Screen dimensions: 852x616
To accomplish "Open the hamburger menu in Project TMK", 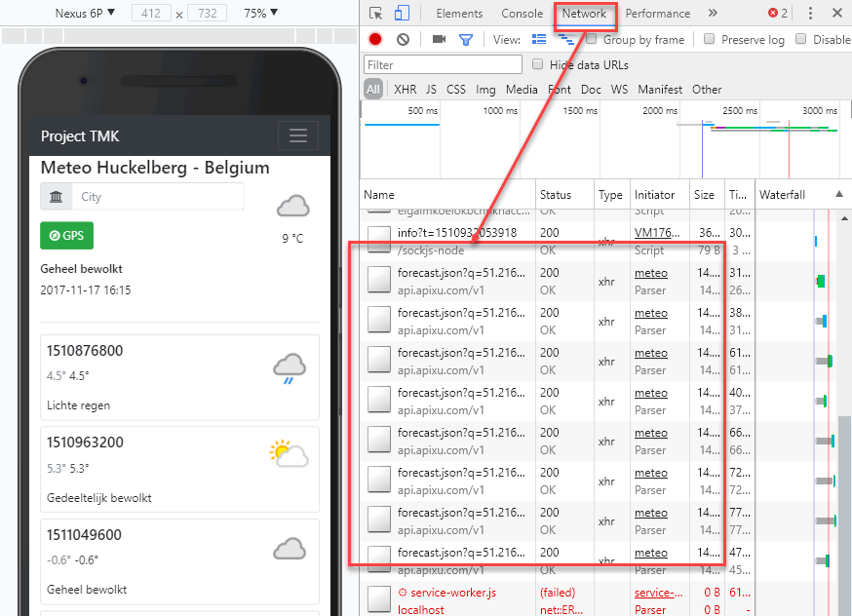I will pos(297,135).
